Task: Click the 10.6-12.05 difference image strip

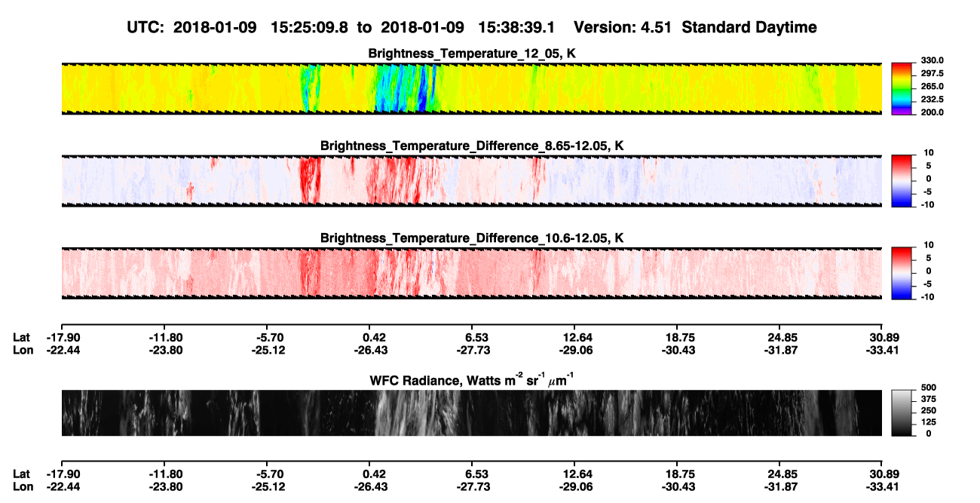Action: click(x=472, y=273)
